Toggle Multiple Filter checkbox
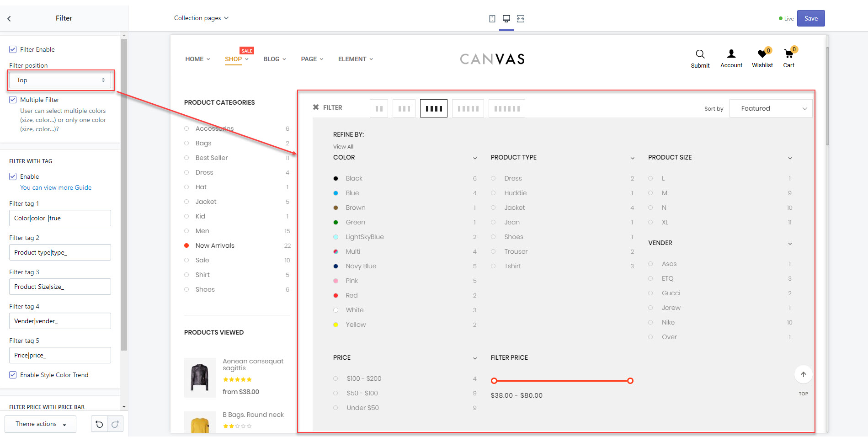The width and height of the screenshot is (868, 442). (13, 100)
